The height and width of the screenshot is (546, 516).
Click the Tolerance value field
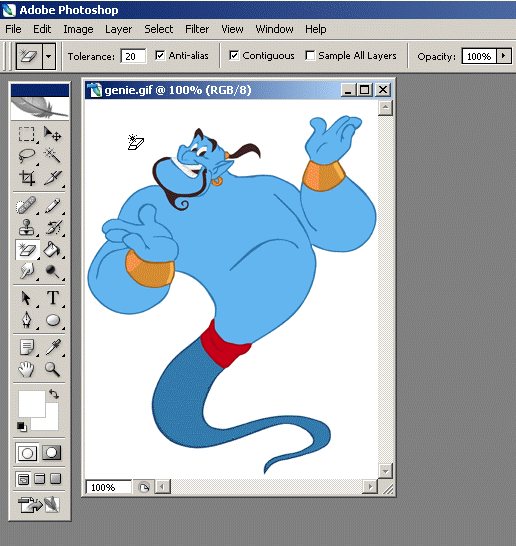tap(133, 56)
